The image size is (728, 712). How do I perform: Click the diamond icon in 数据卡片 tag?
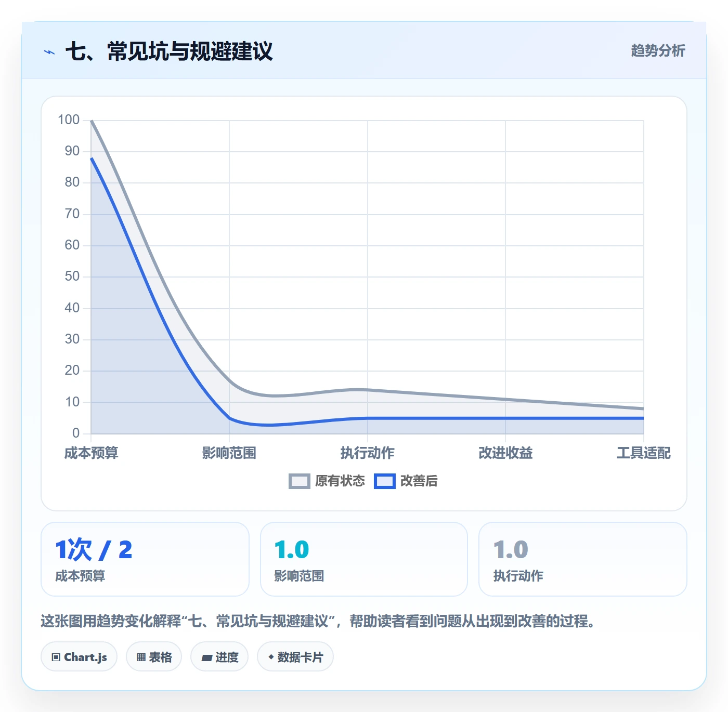(271, 657)
